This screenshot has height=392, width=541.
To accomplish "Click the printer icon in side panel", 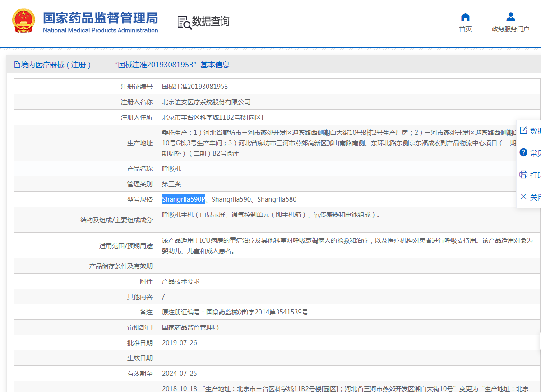I will (523, 174).
